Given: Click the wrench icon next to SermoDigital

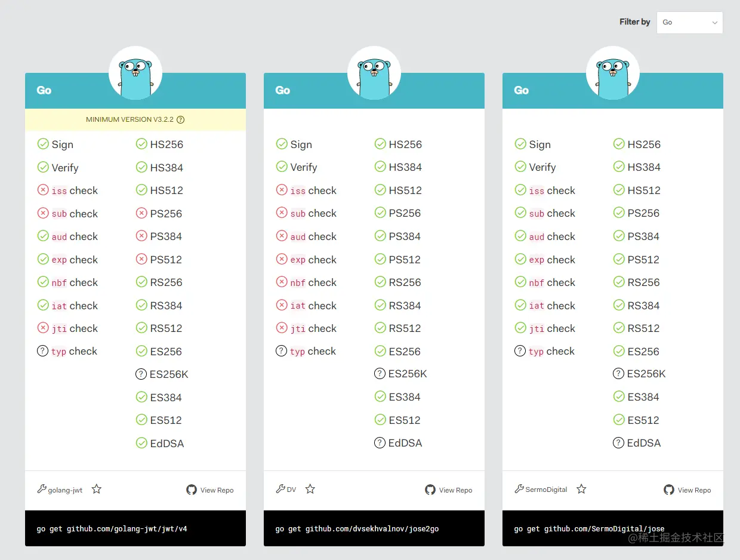Looking at the screenshot, I should (519, 489).
